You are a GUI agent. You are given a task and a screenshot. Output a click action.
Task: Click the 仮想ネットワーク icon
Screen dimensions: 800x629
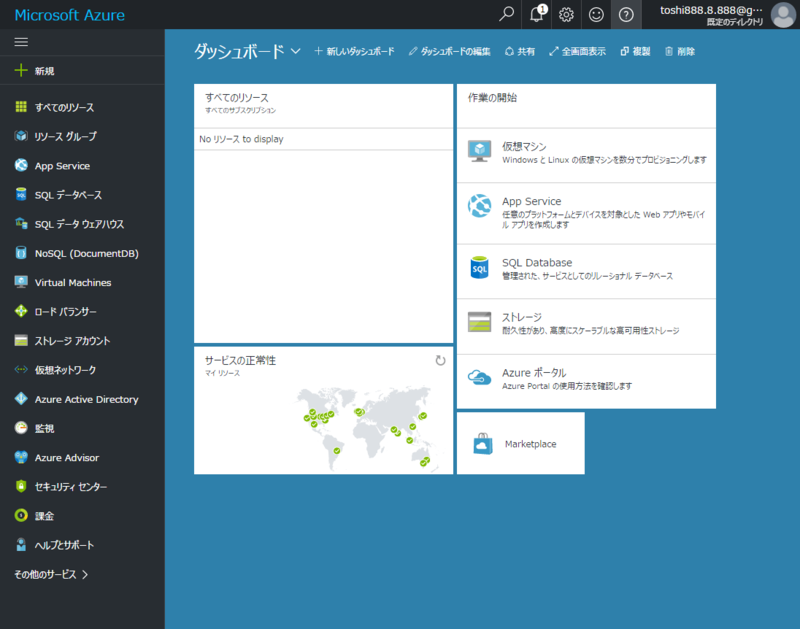pyautogui.click(x=21, y=369)
